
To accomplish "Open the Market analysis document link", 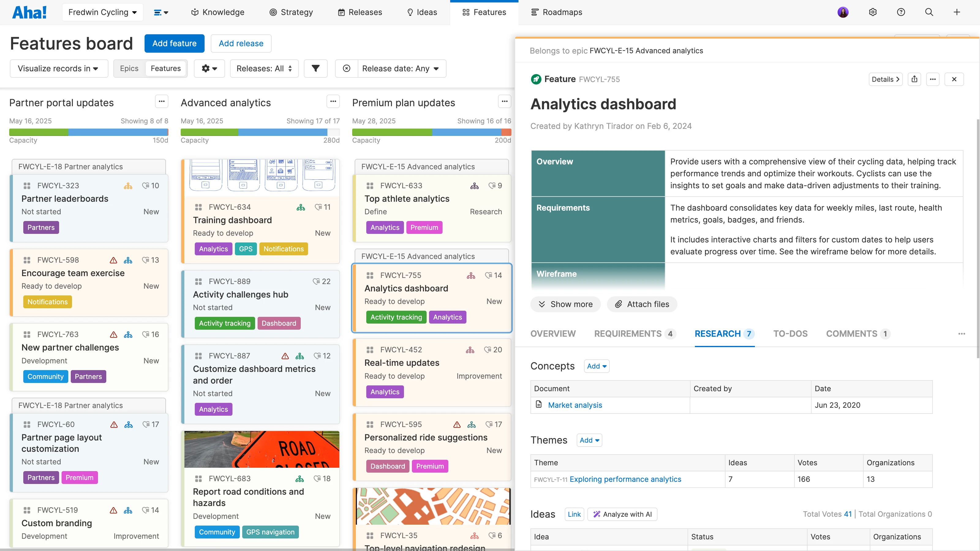I will click(x=575, y=405).
